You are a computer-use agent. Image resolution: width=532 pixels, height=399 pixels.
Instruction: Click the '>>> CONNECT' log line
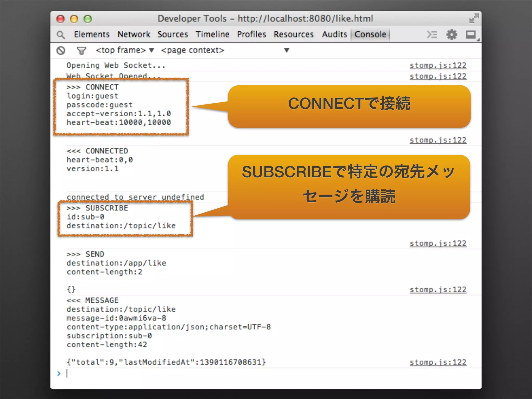point(92,87)
